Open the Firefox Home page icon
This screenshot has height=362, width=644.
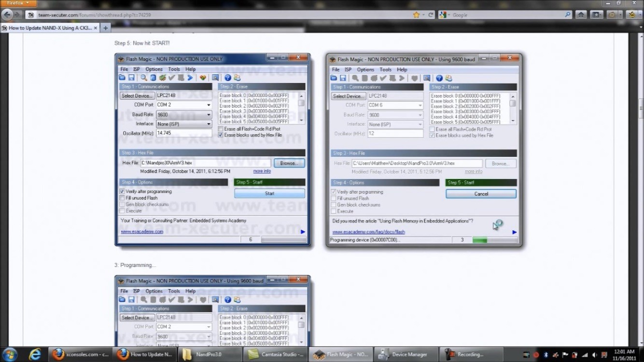[581, 15]
